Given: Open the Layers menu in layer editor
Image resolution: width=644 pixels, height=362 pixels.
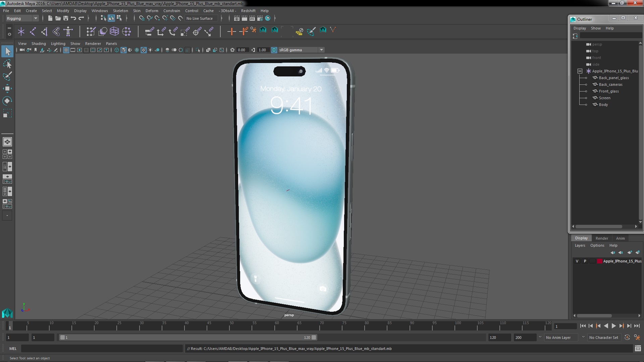Looking at the screenshot, I should [580, 245].
